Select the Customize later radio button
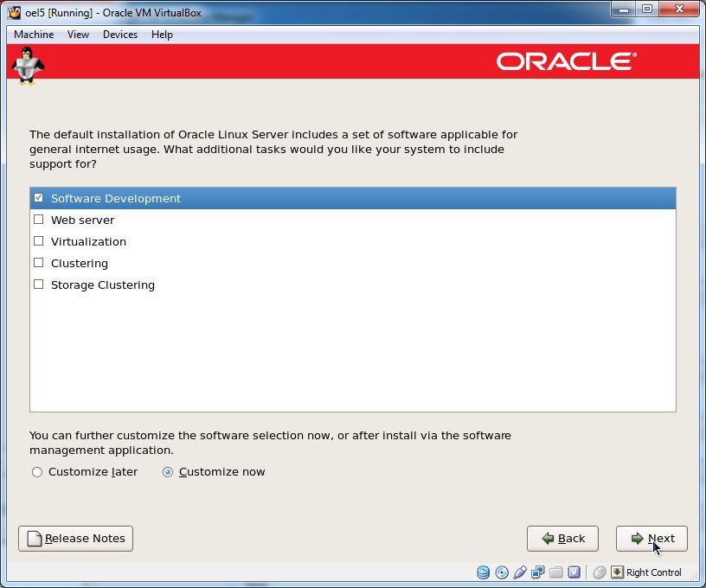This screenshot has height=588, width=706. click(x=37, y=472)
